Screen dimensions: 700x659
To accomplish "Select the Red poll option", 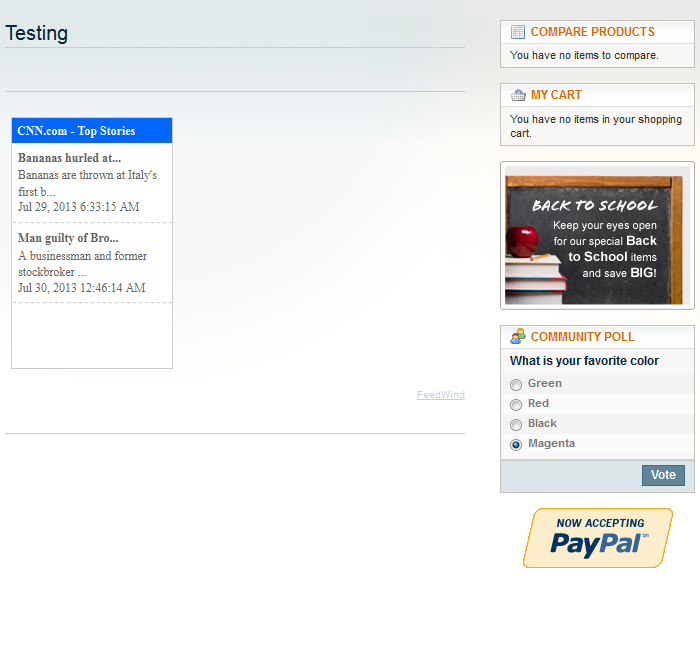I will 516,405.
